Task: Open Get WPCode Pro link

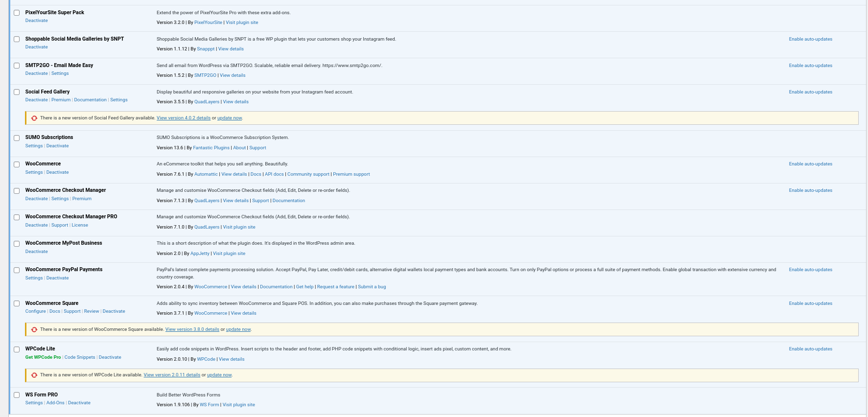Action: pyautogui.click(x=43, y=357)
